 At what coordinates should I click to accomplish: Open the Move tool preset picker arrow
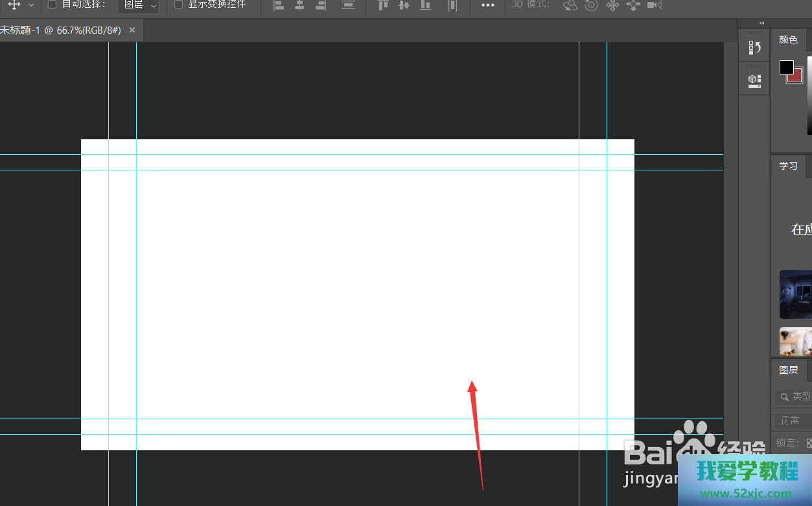pos(31,5)
